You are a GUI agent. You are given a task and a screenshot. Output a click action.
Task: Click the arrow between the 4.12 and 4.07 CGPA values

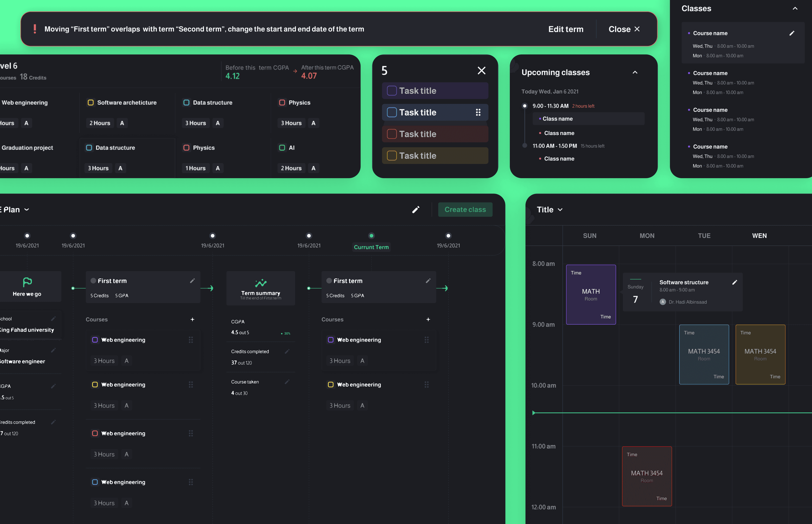point(295,71)
